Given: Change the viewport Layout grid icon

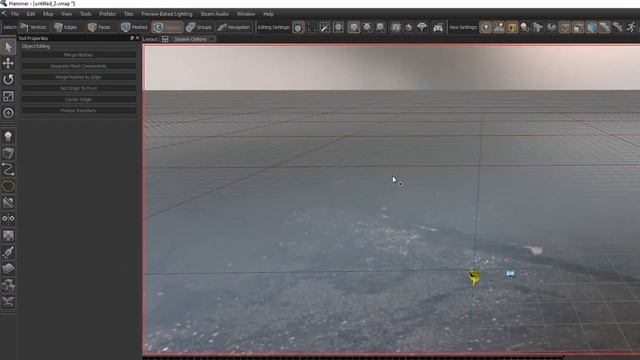Looking at the screenshot, I should click(165, 39).
